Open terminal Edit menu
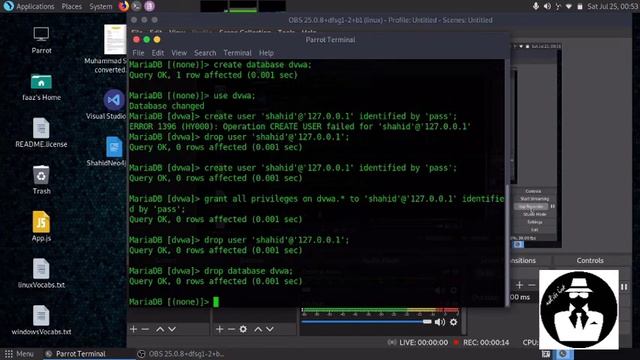Screen dimensions: 640x360 158,53
